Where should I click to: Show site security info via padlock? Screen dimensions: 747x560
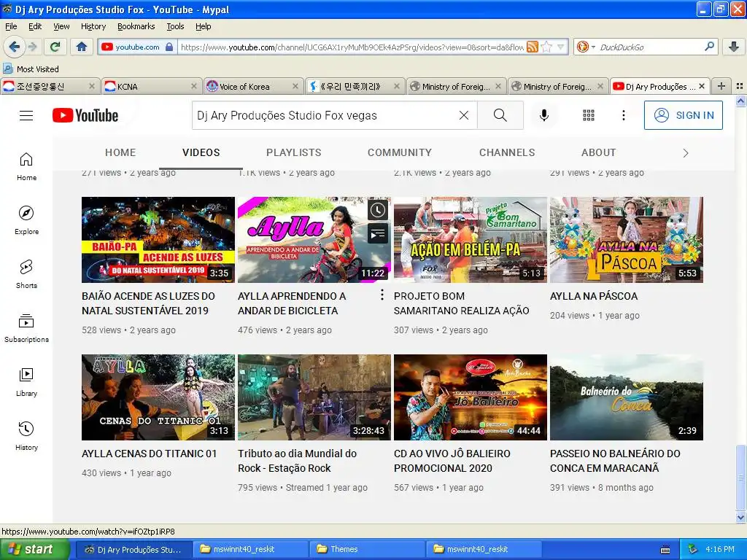tap(169, 47)
